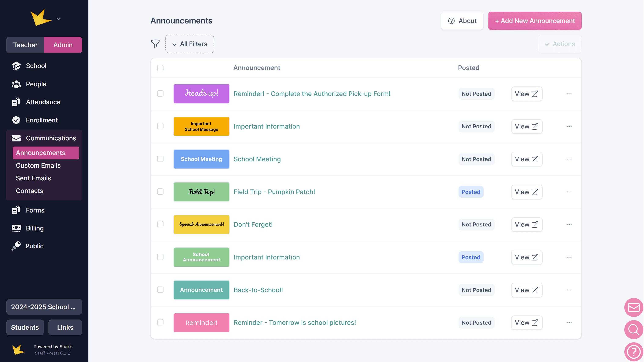The width and height of the screenshot is (644, 362).
Task: Click the People sidebar icon
Action: [16, 84]
